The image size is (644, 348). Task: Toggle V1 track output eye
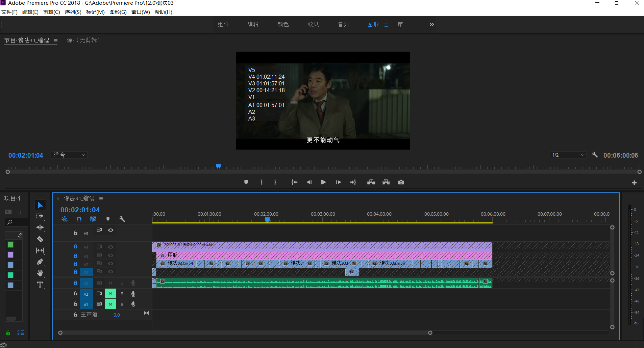pyautogui.click(x=110, y=272)
